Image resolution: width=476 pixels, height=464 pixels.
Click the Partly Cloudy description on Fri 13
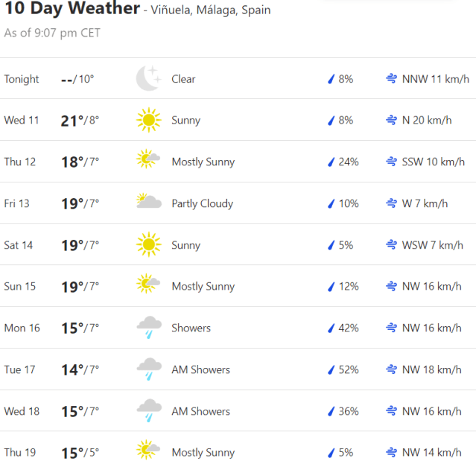pyautogui.click(x=202, y=203)
